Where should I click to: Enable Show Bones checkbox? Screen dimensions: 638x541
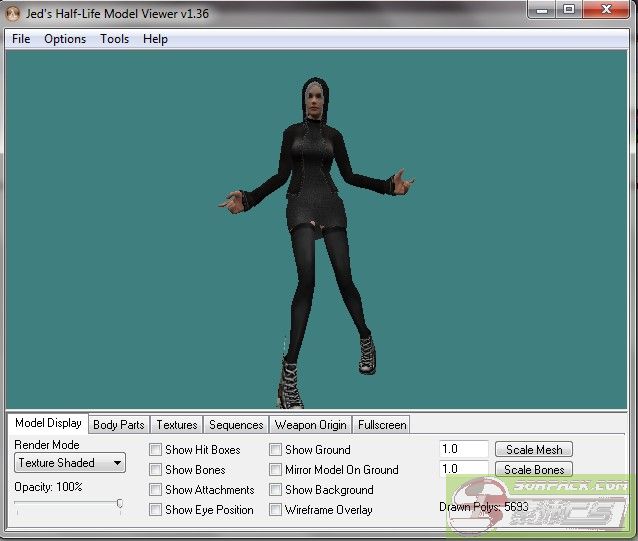[155, 470]
